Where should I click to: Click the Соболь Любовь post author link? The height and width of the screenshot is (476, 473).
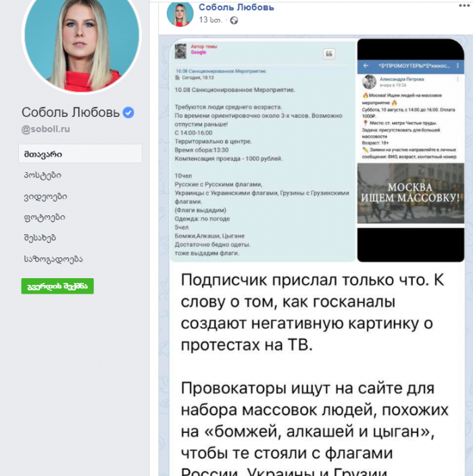pyautogui.click(x=236, y=7)
